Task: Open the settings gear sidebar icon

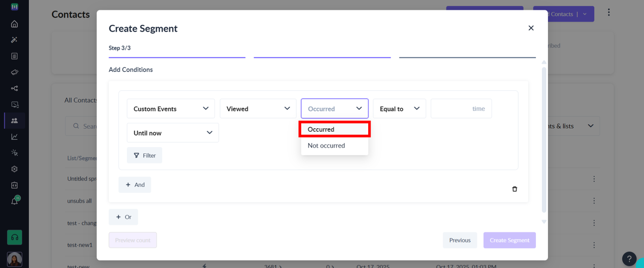Action: pos(14,169)
